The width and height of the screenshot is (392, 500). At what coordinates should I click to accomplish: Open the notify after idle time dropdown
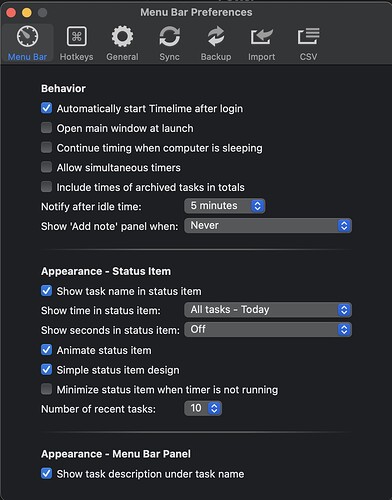click(225, 206)
